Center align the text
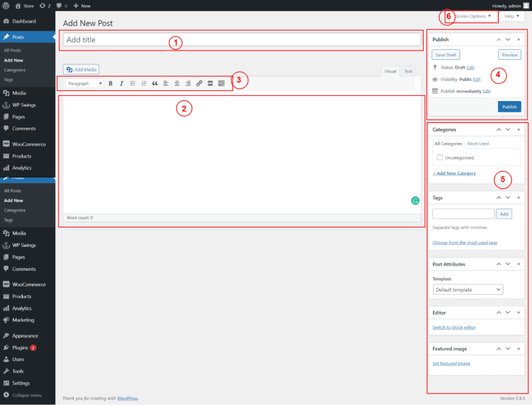532x405 pixels. click(x=176, y=83)
